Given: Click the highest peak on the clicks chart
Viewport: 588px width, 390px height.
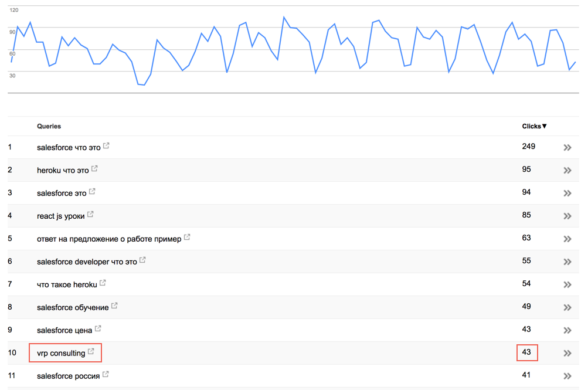Looking at the screenshot, I should click(284, 17).
